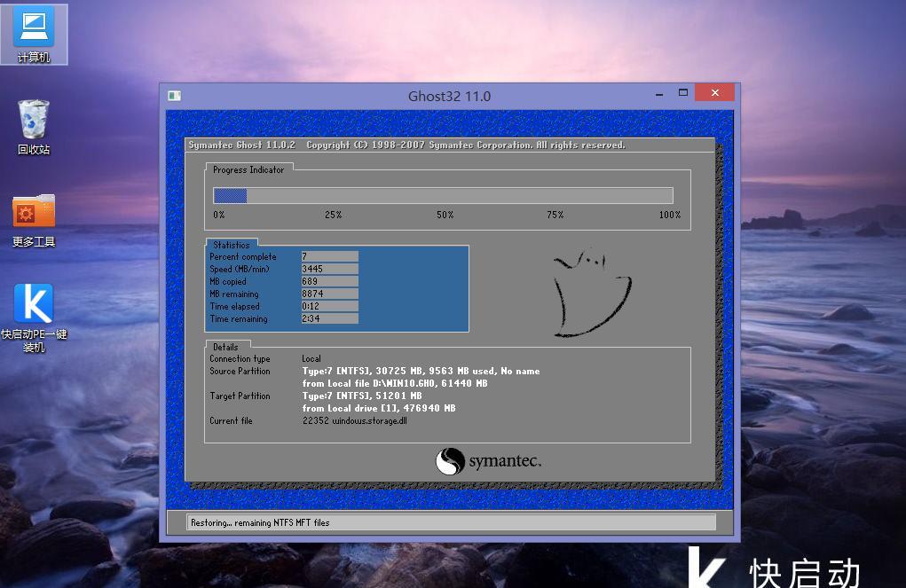
Task: Minimize the Ghost32 11.0 window
Action: click(659, 93)
